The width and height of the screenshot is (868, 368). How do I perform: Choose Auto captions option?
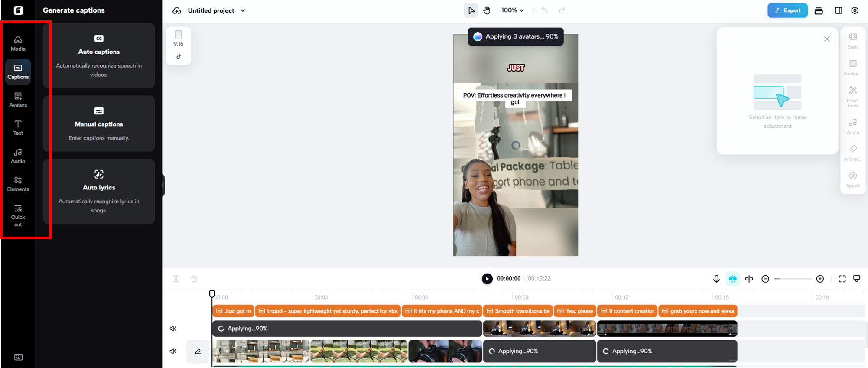(99, 56)
